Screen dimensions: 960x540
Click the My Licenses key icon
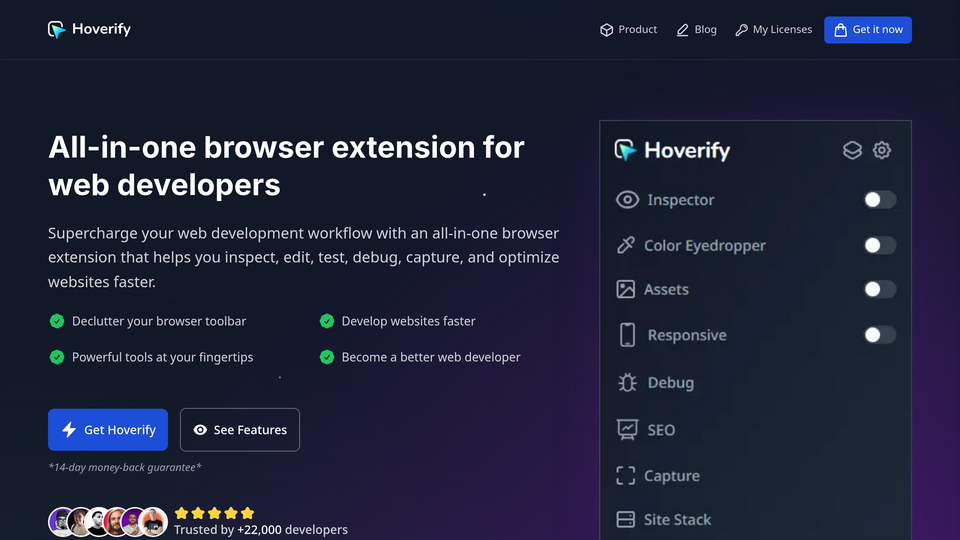tap(741, 30)
